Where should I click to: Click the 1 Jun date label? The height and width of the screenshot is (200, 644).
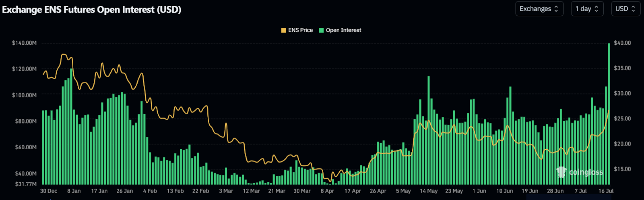479,191
